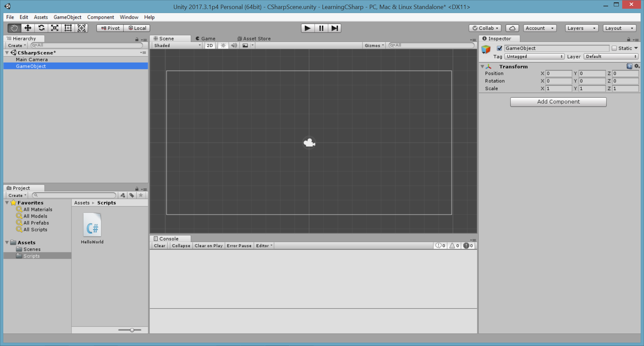Screen dimensions: 644x346
Task: Select the Scale tool
Action: (55, 28)
